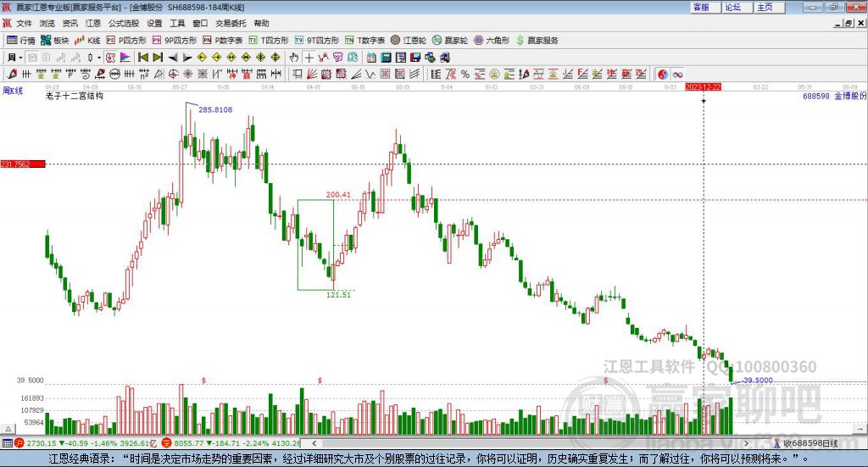This screenshot has height=467, width=868.
Task: Select the percent % retracement tool
Action: pos(465,74)
